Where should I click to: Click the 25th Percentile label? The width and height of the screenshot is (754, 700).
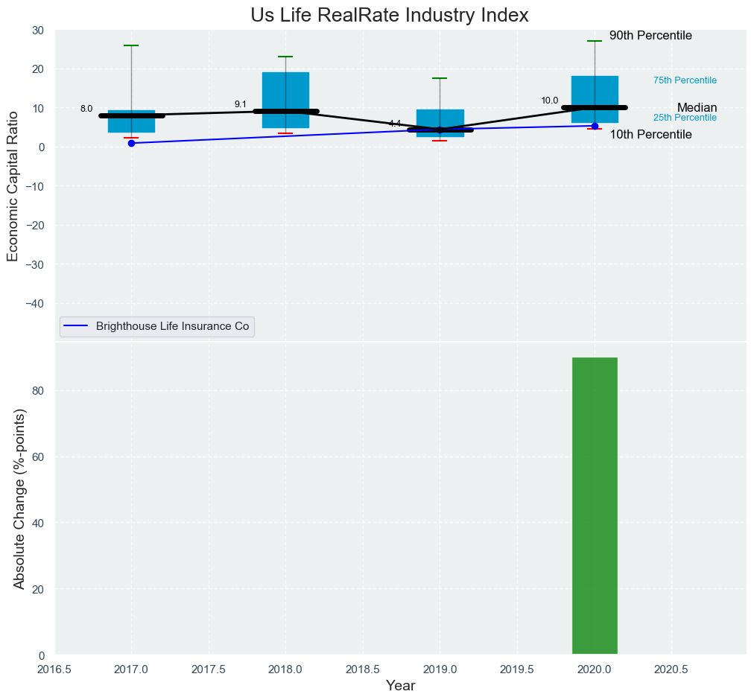[x=685, y=118]
